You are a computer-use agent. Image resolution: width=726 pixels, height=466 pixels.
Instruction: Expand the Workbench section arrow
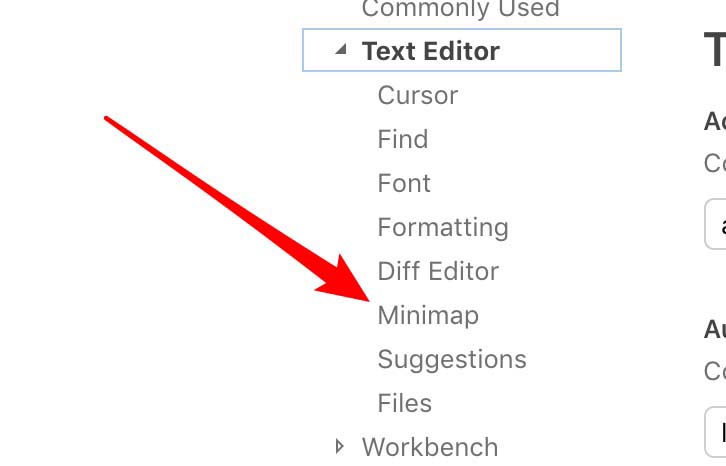click(341, 446)
